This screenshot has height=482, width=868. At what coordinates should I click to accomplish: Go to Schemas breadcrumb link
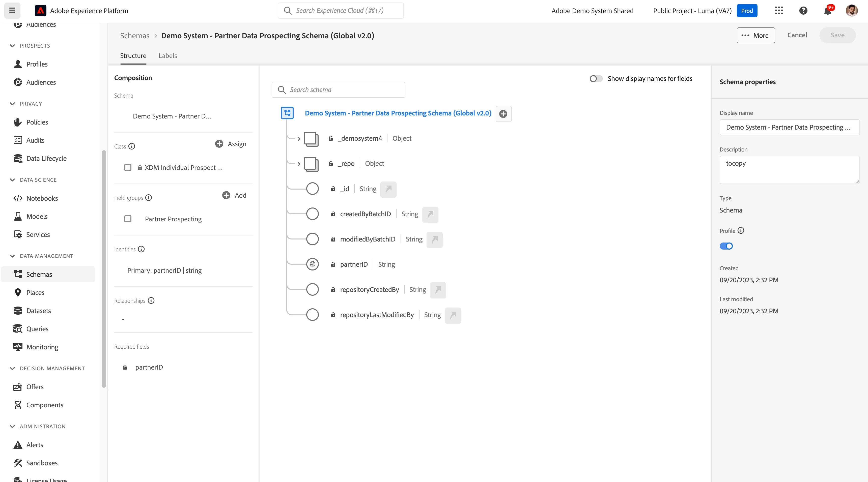coord(135,36)
